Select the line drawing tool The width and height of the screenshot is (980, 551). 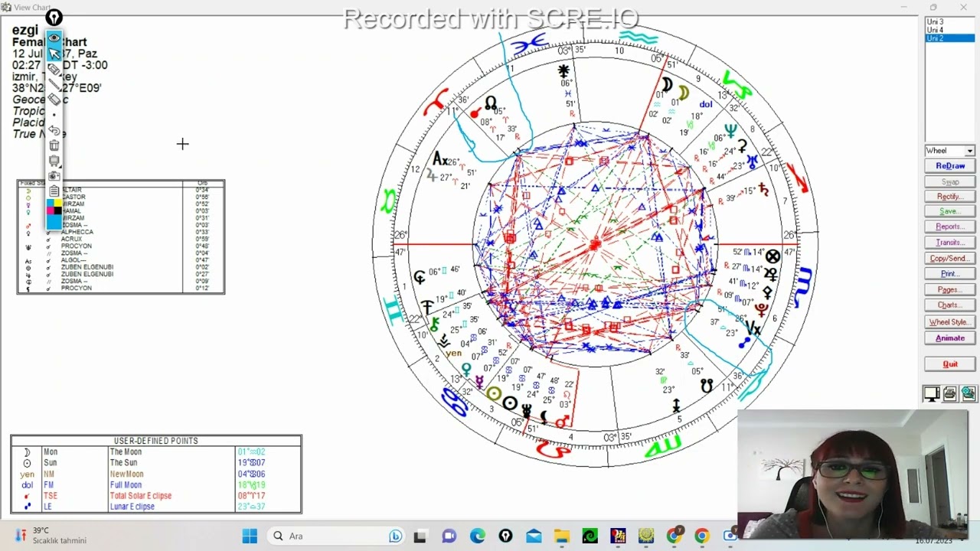point(54,84)
